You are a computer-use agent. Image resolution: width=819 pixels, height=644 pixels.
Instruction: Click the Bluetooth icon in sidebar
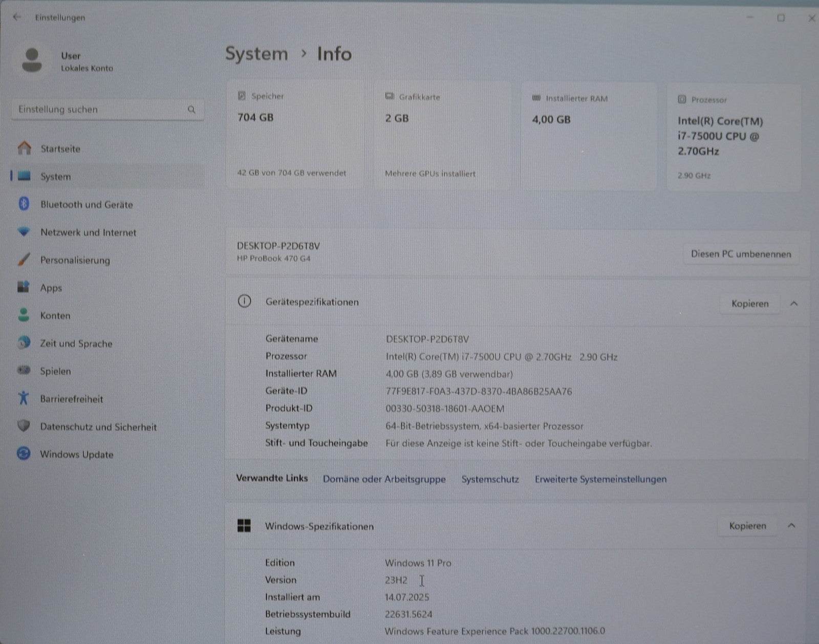(x=24, y=204)
